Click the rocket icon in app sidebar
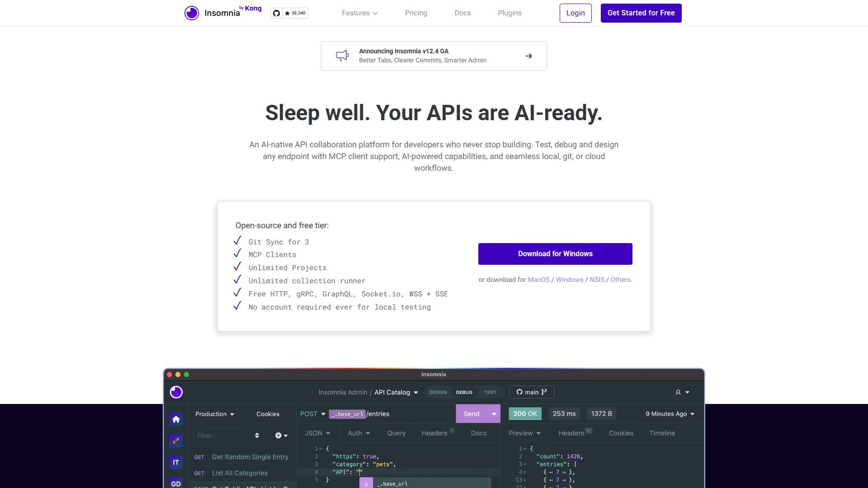Image resolution: width=868 pixels, height=488 pixels. point(176,441)
